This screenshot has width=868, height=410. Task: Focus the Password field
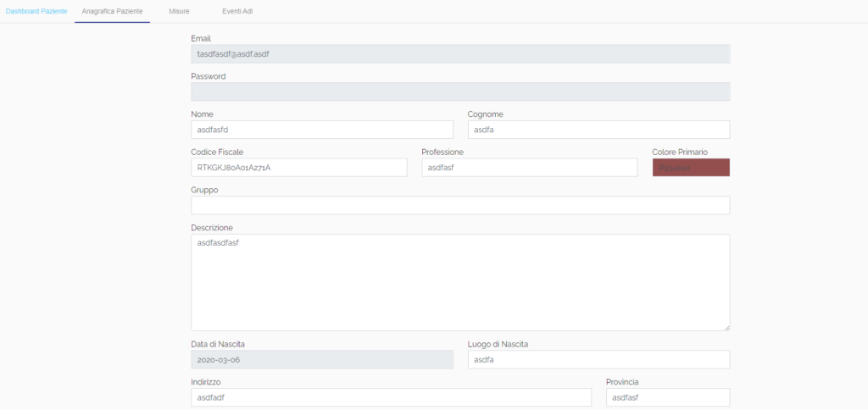point(460,91)
